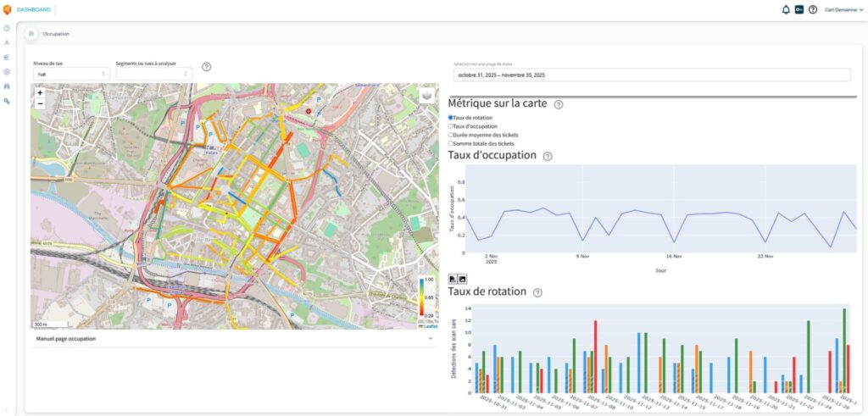Viewport: 868px width, 416px height.
Task: Open the Segments ou rues à analyser dropdown
Action: click(x=153, y=74)
